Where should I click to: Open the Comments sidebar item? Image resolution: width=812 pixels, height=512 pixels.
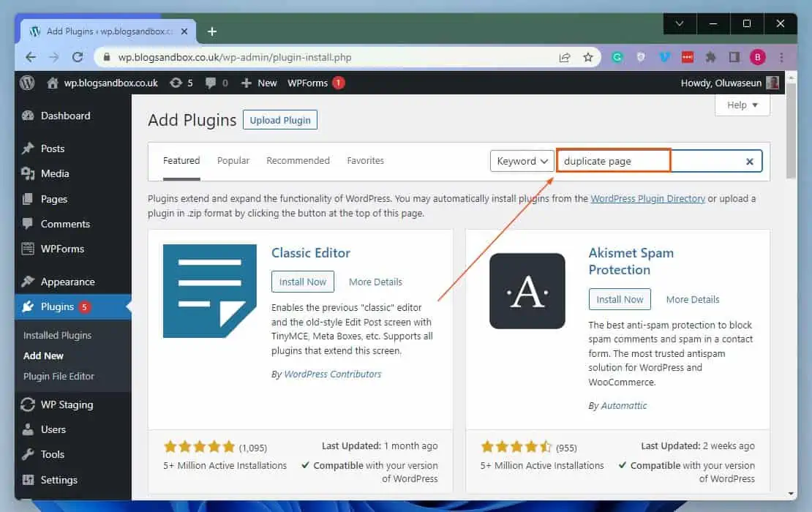(x=65, y=224)
